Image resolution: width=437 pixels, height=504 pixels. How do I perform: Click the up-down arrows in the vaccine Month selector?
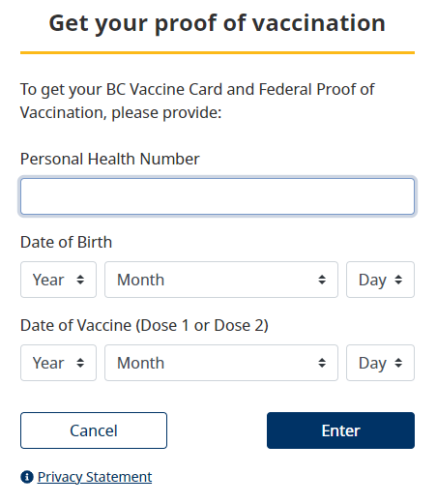[322, 363]
